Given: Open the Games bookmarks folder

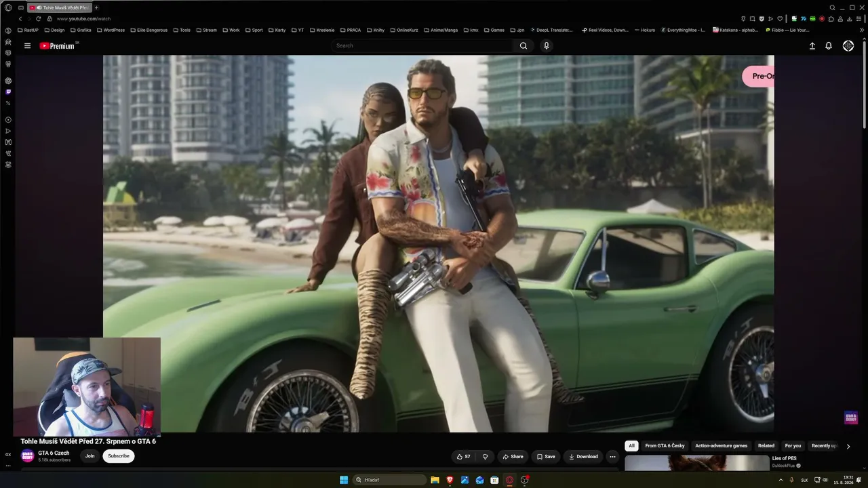Looking at the screenshot, I should (494, 30).
